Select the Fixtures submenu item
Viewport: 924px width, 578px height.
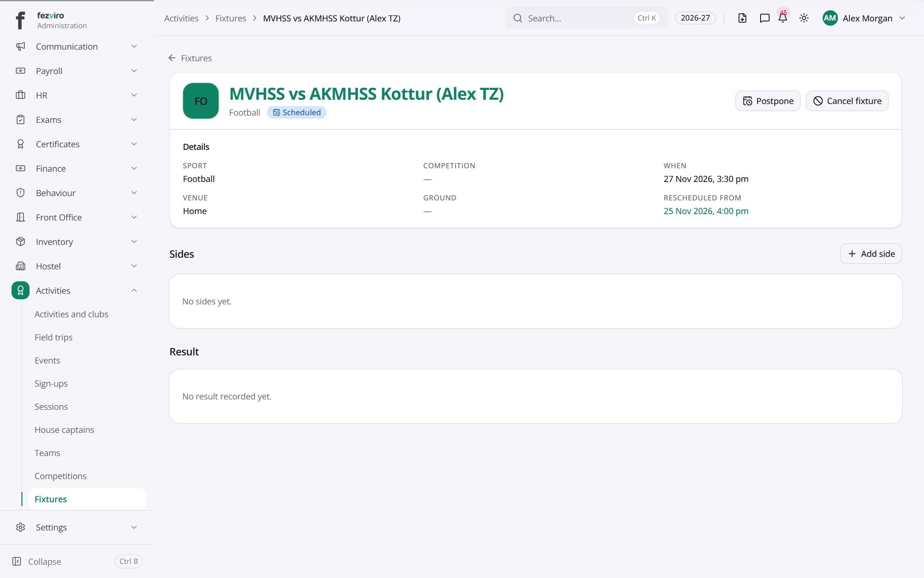tap(87, 499)
